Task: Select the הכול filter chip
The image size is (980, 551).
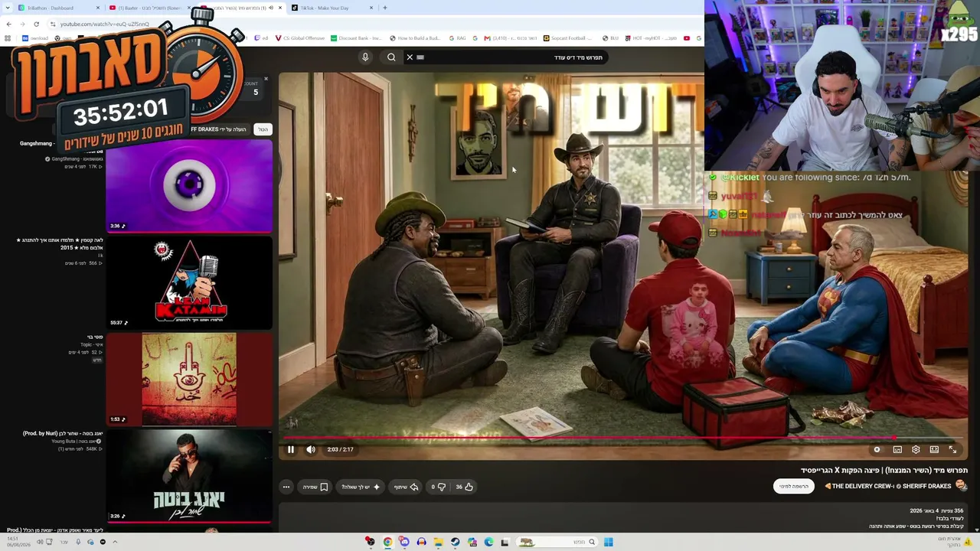Action: (263, 129)
